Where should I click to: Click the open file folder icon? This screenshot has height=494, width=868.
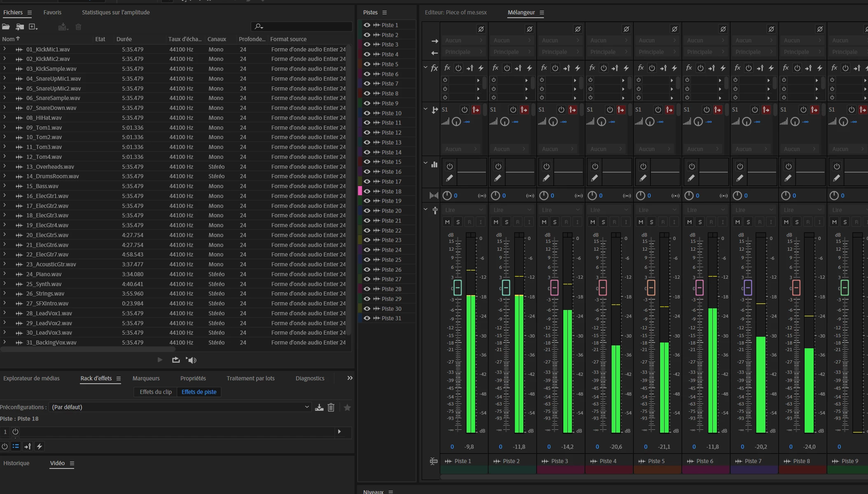(6, 27)
